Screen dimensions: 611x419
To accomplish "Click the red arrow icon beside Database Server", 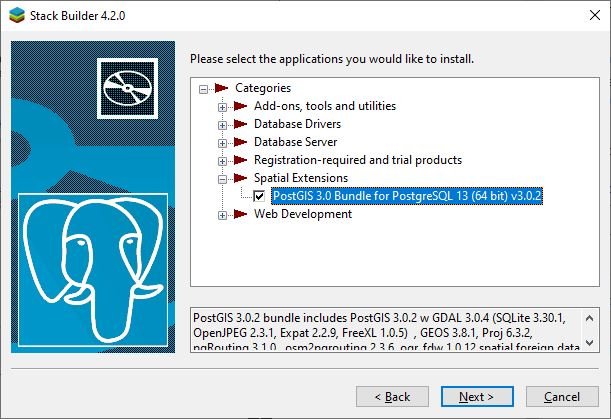I will 240,142.
